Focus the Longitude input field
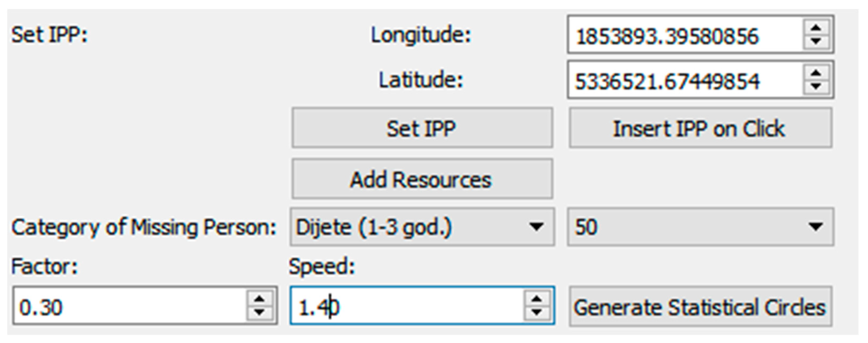The image size is (868, 343). click(684, 35)
